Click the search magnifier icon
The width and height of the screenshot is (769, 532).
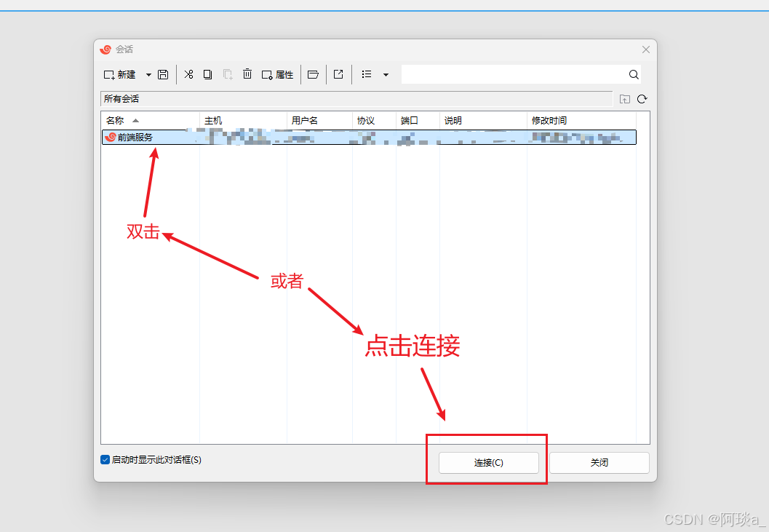[633, 74]
